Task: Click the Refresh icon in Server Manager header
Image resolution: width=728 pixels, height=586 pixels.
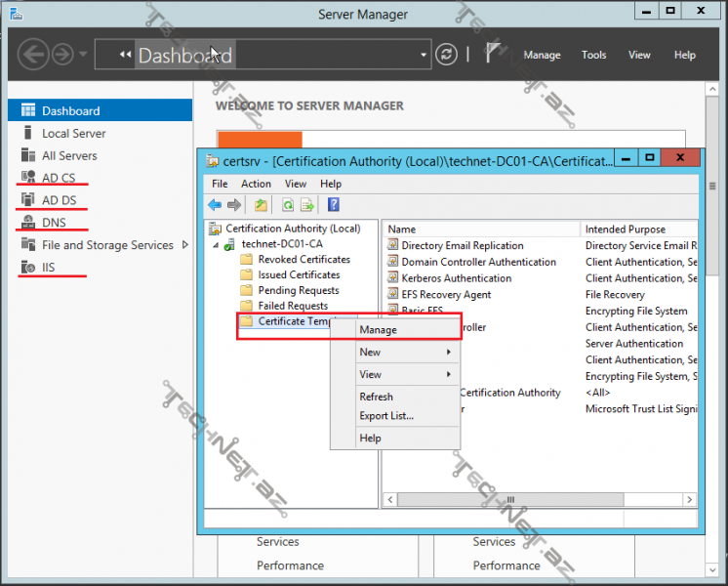Action: pos(446,55)
